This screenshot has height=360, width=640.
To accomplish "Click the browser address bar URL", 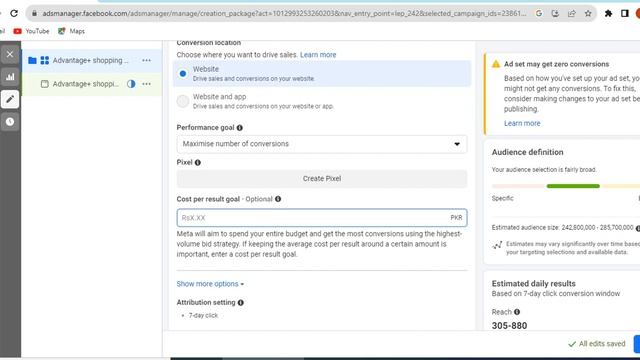I will pos(284,13).
